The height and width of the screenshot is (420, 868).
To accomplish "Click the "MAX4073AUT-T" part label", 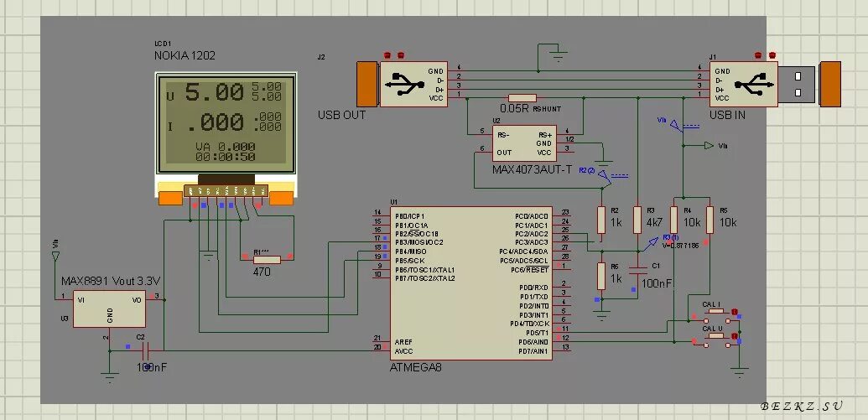I will click(532, 169).
